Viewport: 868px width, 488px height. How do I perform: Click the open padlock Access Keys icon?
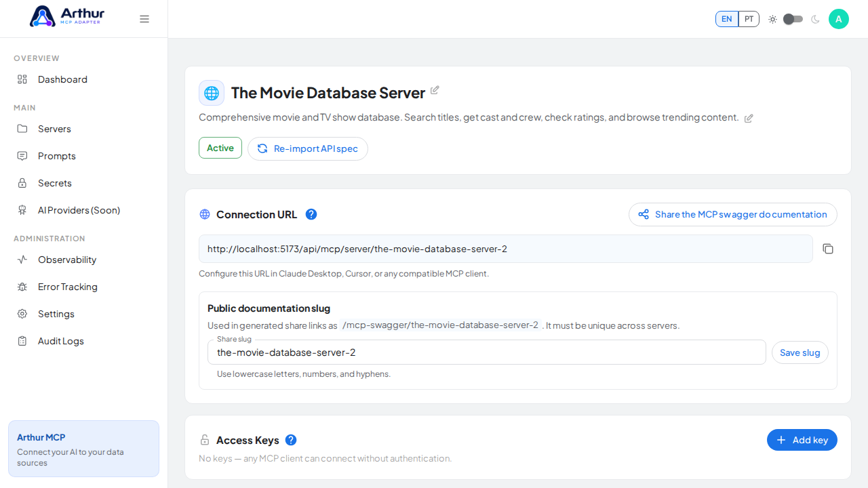205,440
